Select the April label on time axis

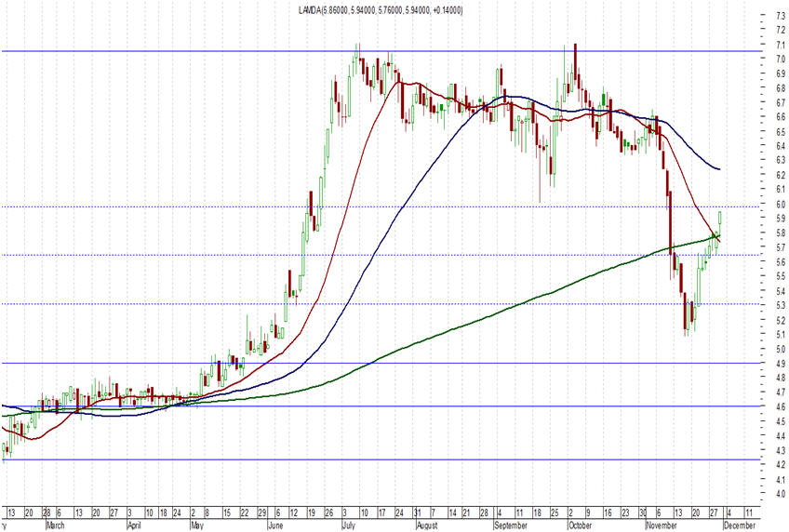pos(134,525)
